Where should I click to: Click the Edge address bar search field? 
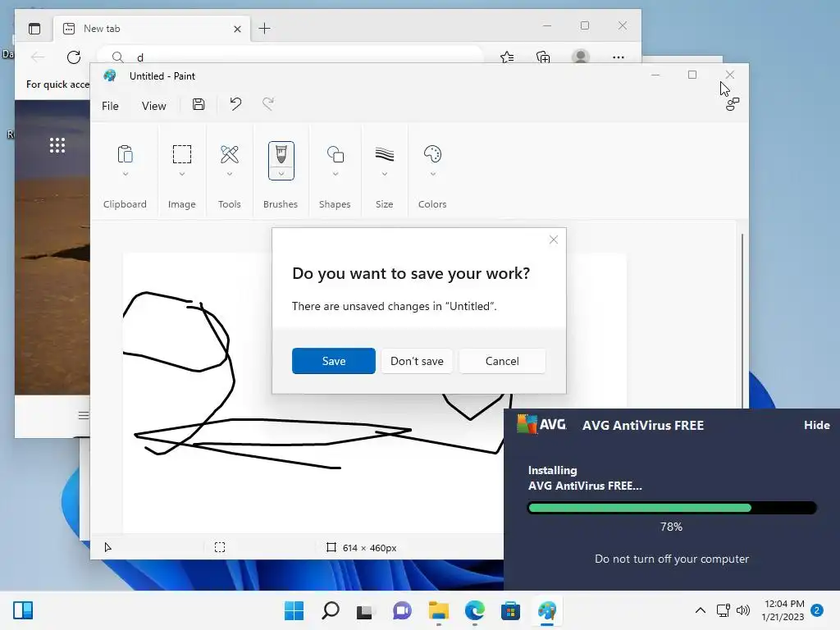click(x=290, y=57)
